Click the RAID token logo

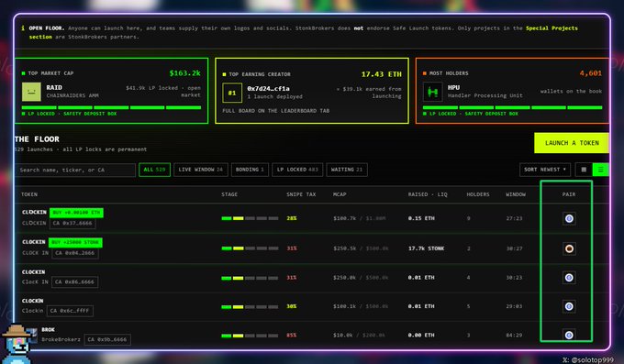point(31,92)
